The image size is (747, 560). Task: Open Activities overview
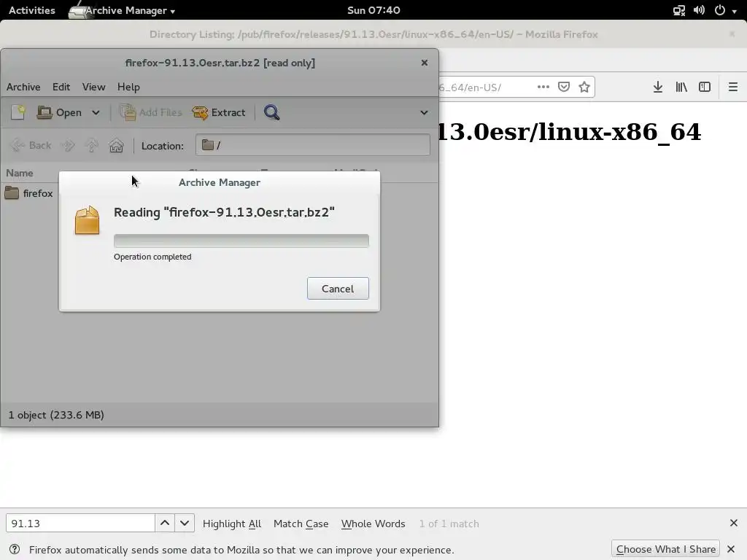tap(32, 10)
